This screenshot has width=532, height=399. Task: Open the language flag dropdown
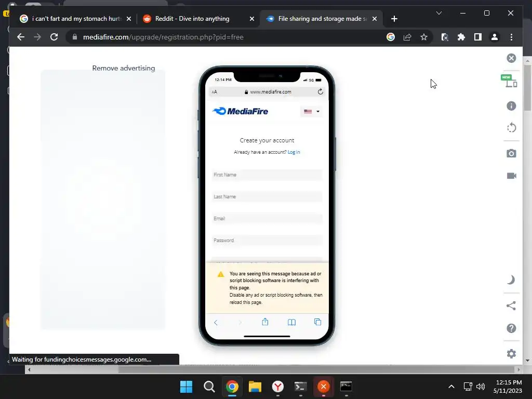312,111
